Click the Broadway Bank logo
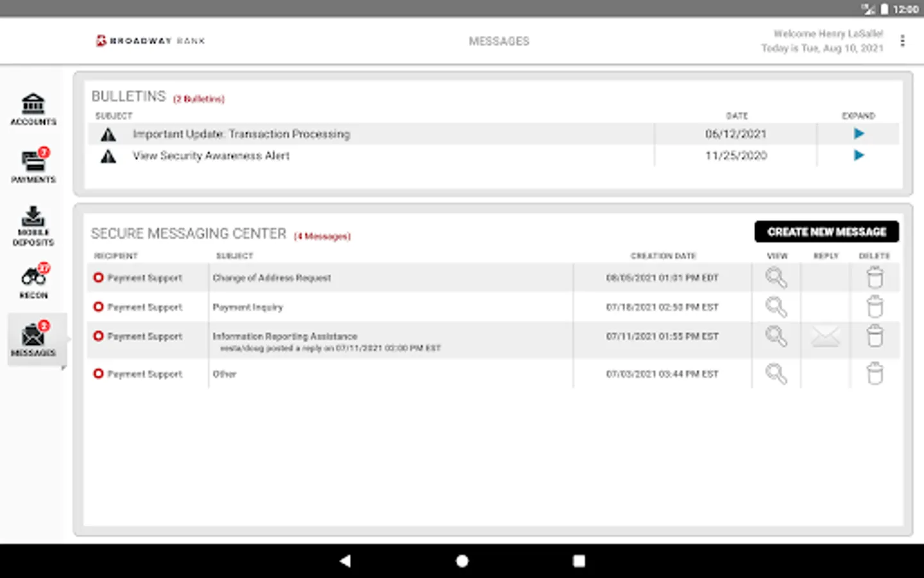 (150, 40)
